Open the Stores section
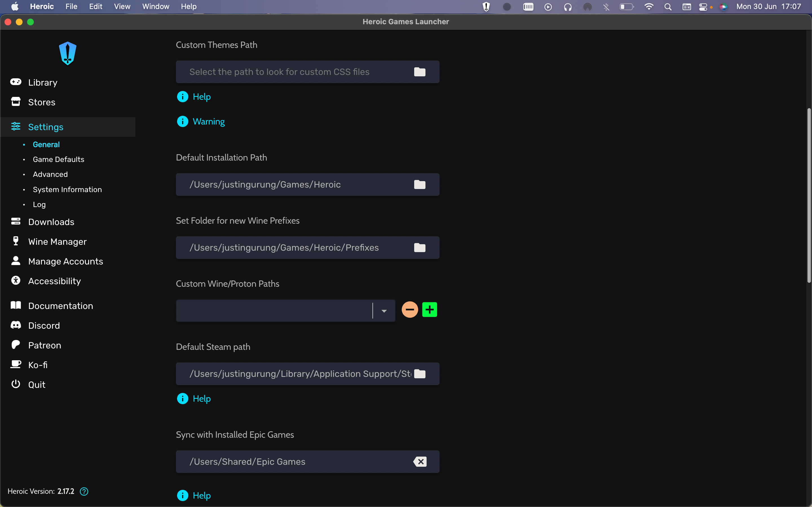This screenshot has height=507, width=812. coord(42,102)
